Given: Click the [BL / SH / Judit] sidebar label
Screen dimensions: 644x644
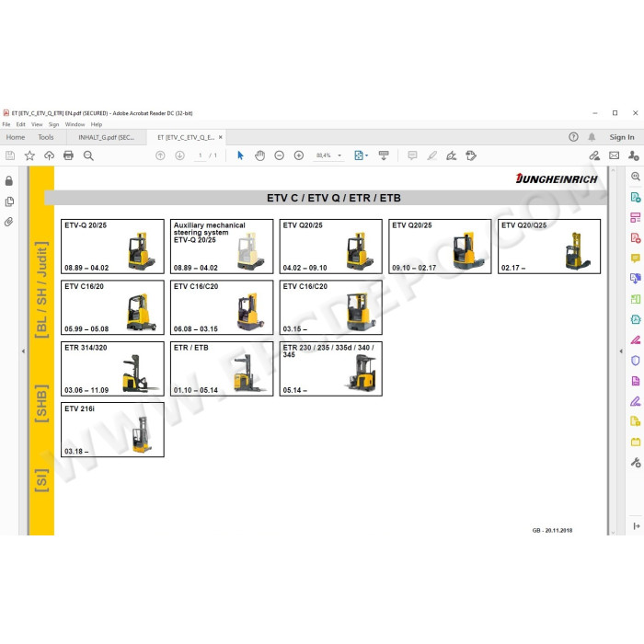Looking at the screenshot, I should pyautogui.click(x=41, y=291).
